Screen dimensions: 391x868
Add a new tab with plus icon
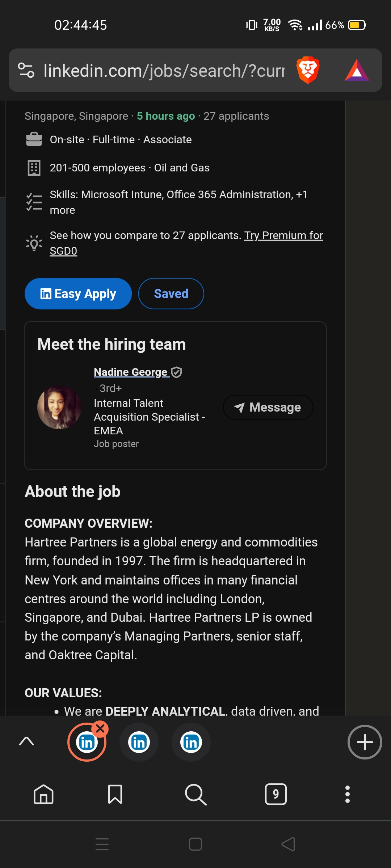pyautogui.click(x=365, y=742)
